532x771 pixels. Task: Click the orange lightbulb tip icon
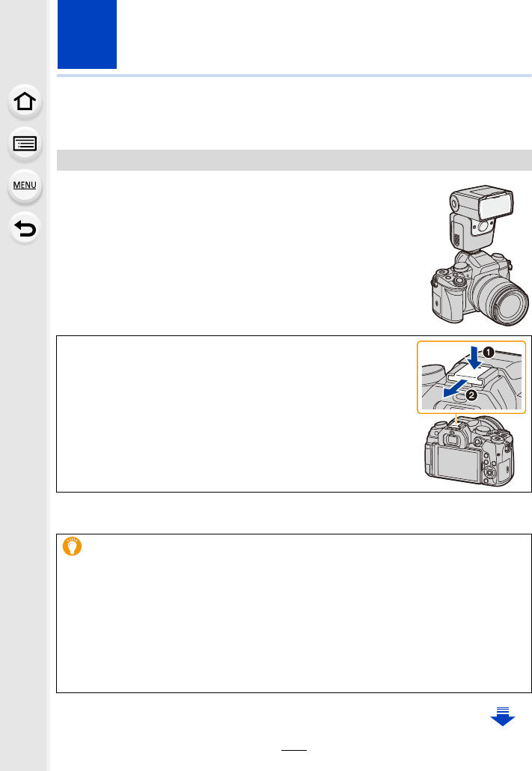click(72, 546)
